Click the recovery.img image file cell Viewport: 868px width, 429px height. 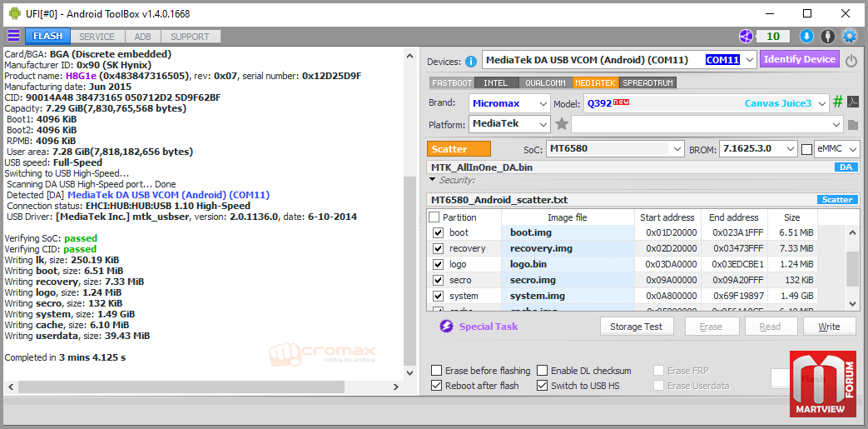coord(568,248)
